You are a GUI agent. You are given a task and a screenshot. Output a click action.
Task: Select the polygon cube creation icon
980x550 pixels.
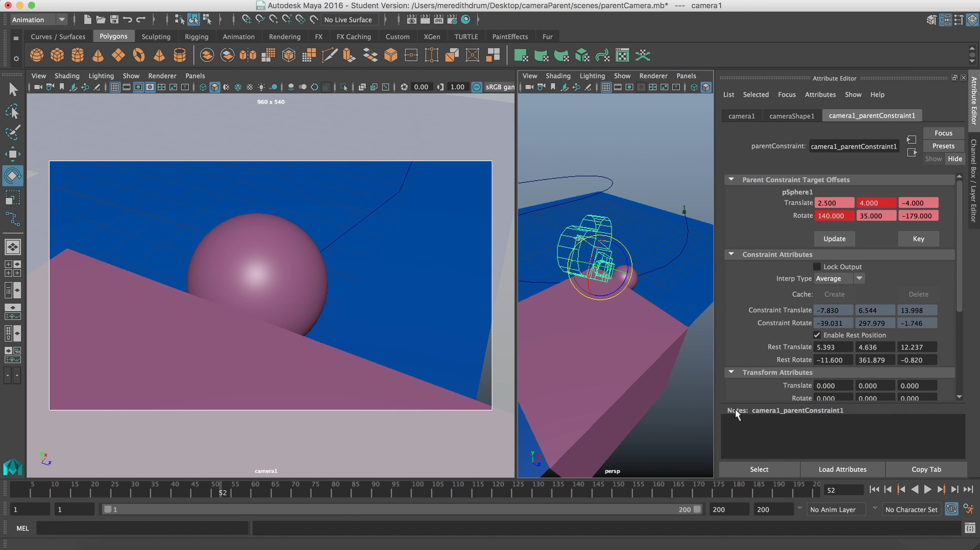pyautogui.click(x=57, y=55)
